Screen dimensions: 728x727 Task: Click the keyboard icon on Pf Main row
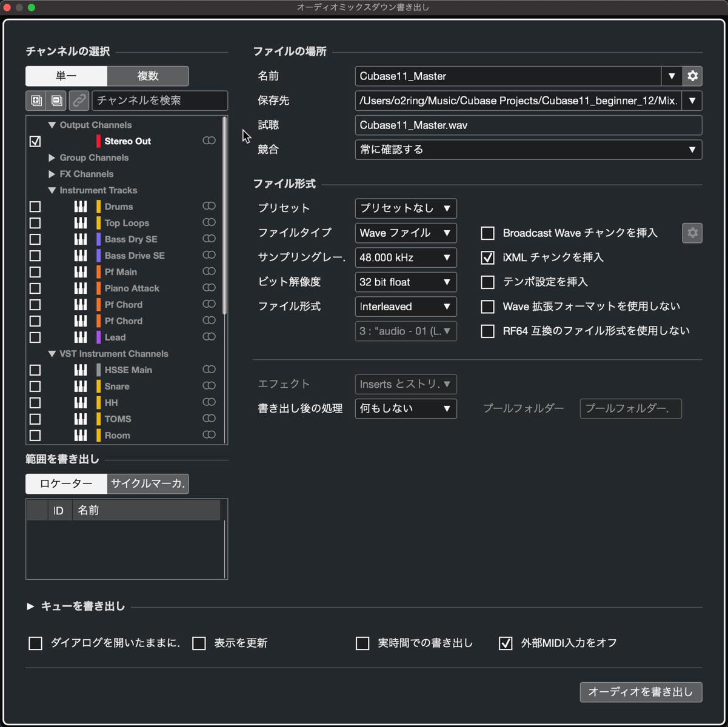(81, 272)
